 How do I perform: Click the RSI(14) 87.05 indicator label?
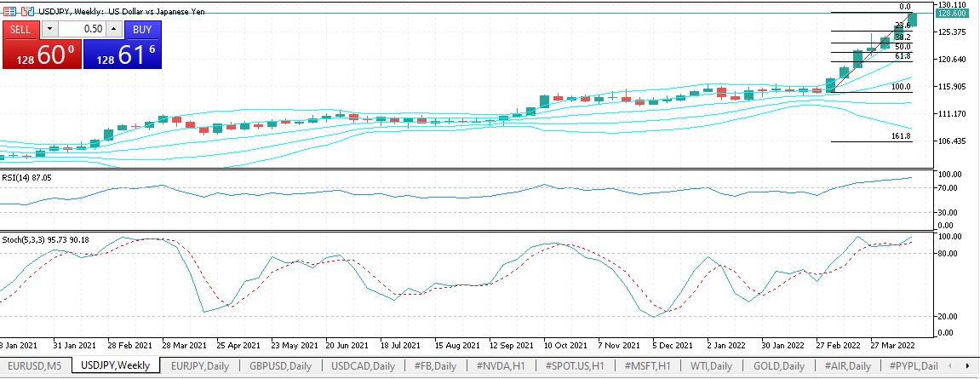[x=26, y=178]
